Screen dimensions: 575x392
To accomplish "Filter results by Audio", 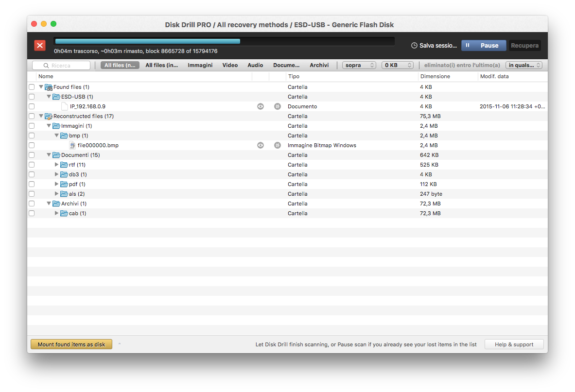I will point(255,65).
